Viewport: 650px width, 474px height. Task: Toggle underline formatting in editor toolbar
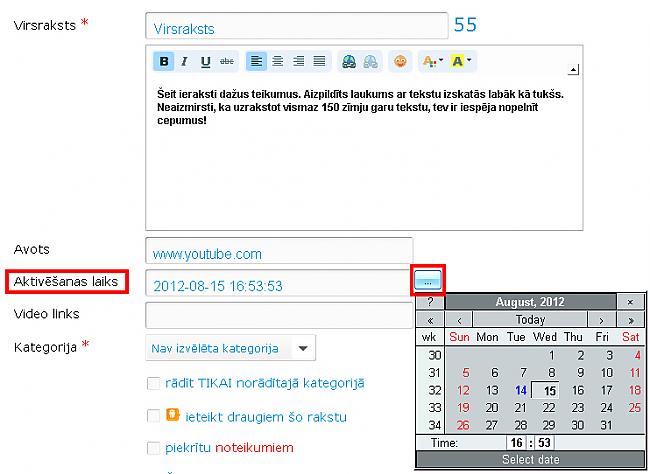pos(206,61)
